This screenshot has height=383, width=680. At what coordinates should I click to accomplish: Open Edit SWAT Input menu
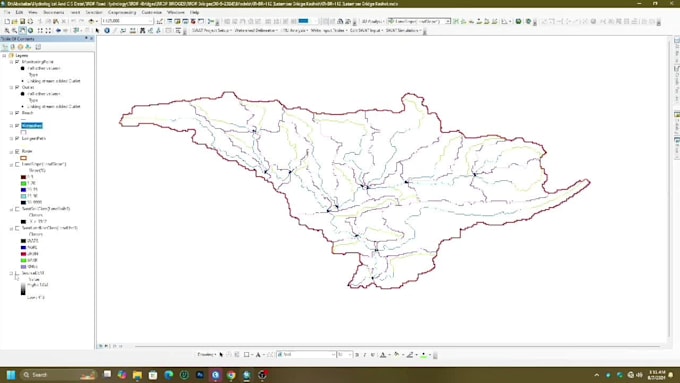pos(366,31)
